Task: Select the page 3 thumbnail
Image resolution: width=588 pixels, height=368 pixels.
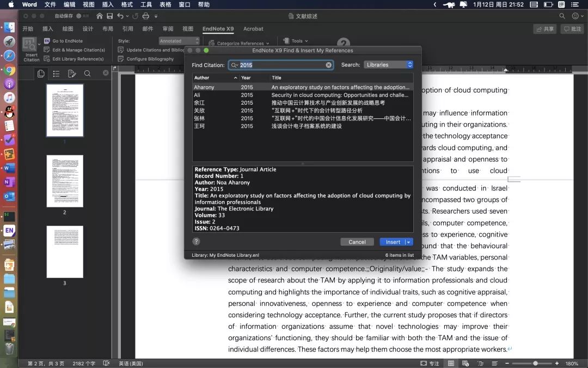Action: (x=65, y=252)
